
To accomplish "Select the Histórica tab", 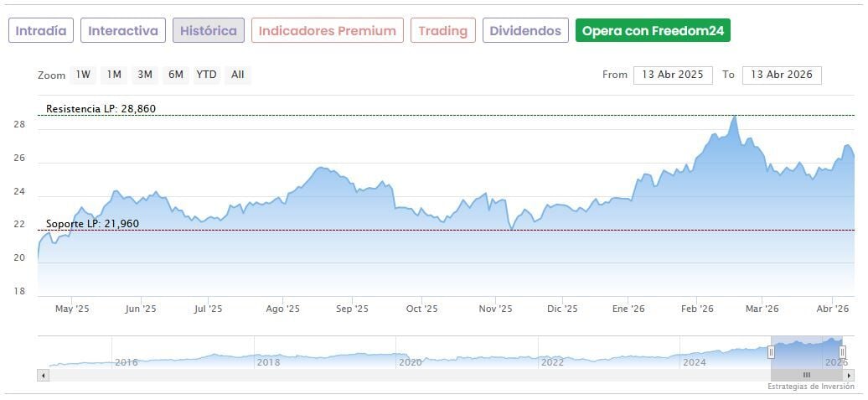I will [209, 31].
